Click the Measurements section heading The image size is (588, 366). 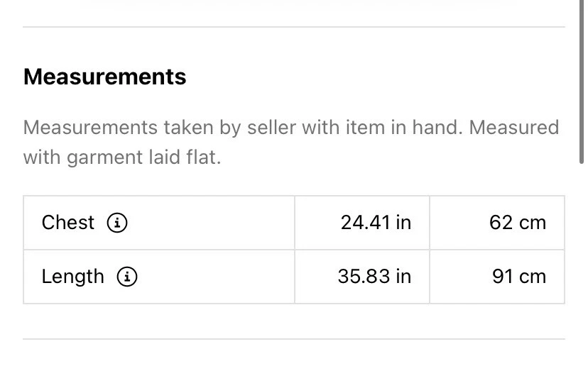pos(104,77)
